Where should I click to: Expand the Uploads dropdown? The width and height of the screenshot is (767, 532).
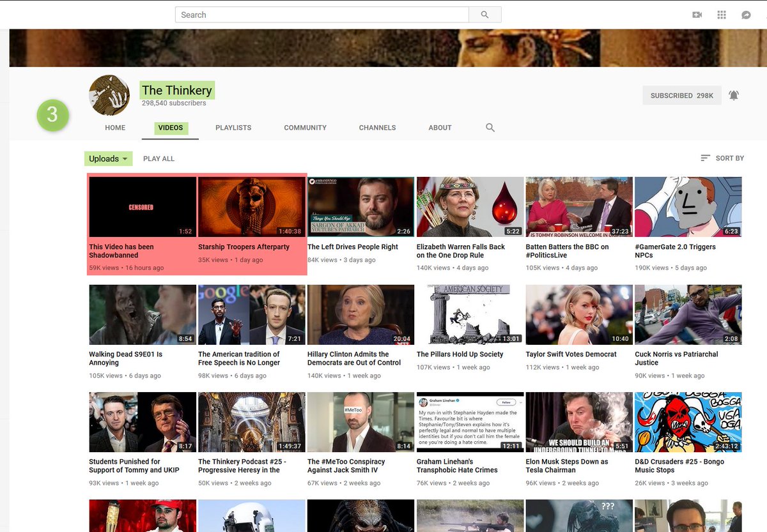(x=108, y=158)
